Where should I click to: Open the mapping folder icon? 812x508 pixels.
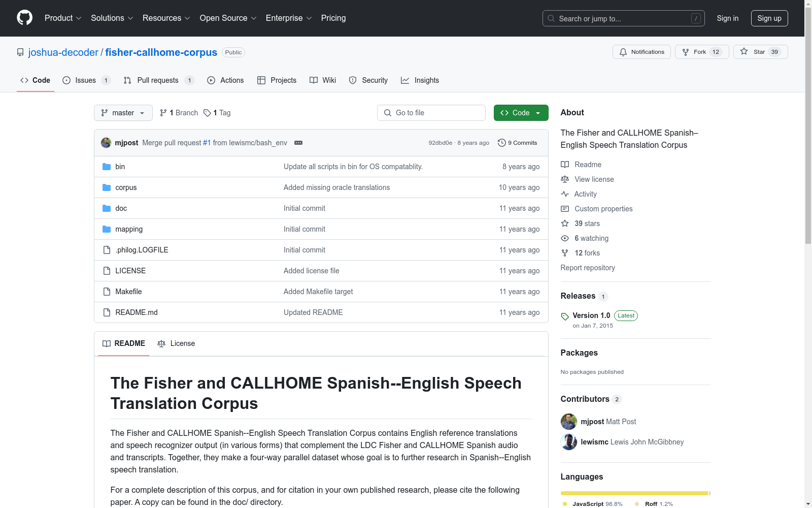click(x=107, y=229)
